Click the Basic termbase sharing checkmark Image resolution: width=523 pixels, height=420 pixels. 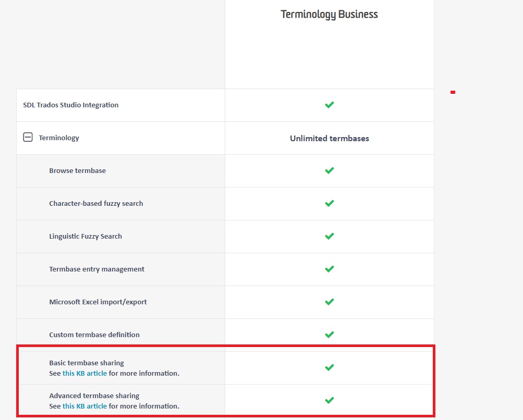(329, 367)
